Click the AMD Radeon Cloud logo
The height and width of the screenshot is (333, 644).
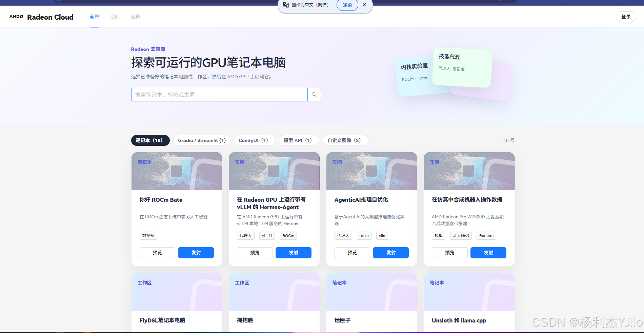(41, 17)
